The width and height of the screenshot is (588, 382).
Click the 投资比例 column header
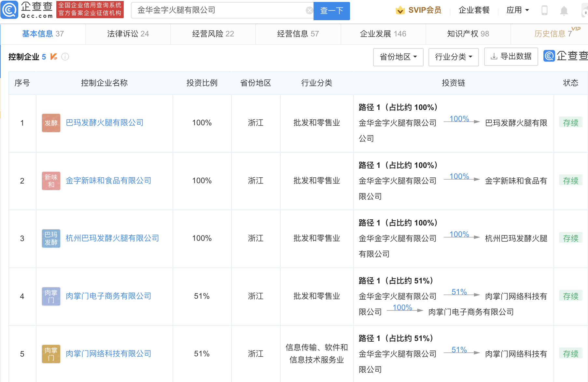click(x=202, y=83)
